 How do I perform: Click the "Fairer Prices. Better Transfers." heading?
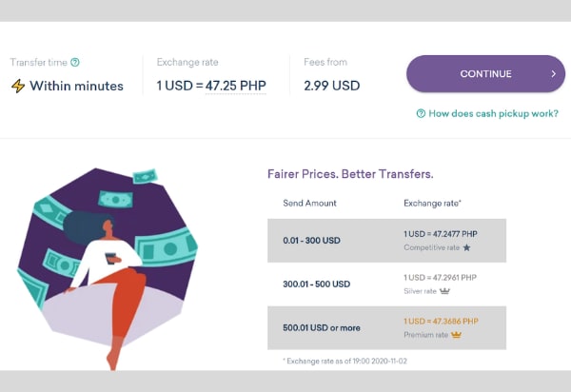[x=350, y=174]
